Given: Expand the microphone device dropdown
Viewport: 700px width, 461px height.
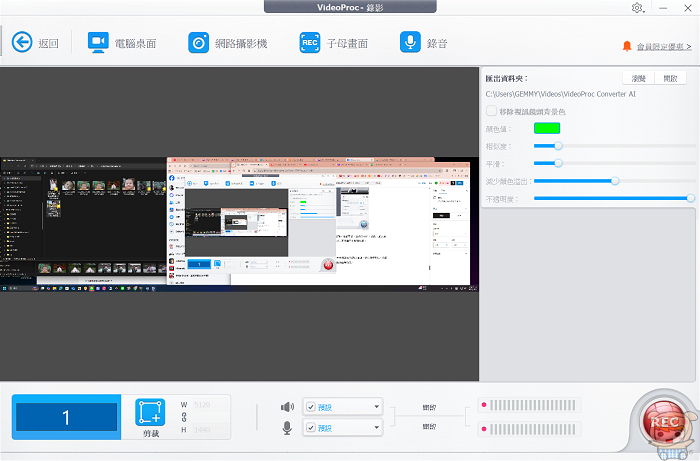Looking at the screenshot, I should pyautogui.click(x=375, y=428).
